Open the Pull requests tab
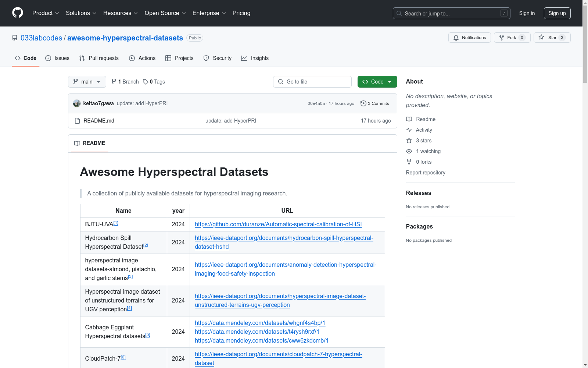588x368 pixels. coord(99,58)
